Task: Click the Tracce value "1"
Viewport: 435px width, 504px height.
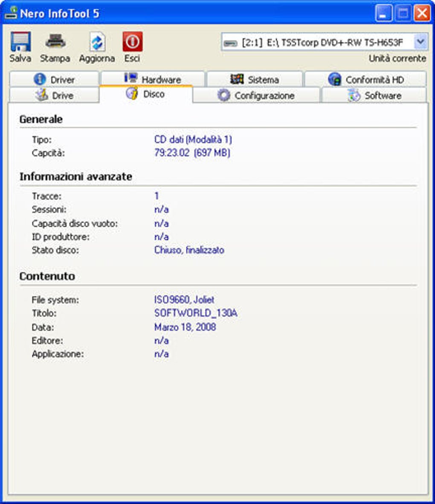Action: (157, 196)
